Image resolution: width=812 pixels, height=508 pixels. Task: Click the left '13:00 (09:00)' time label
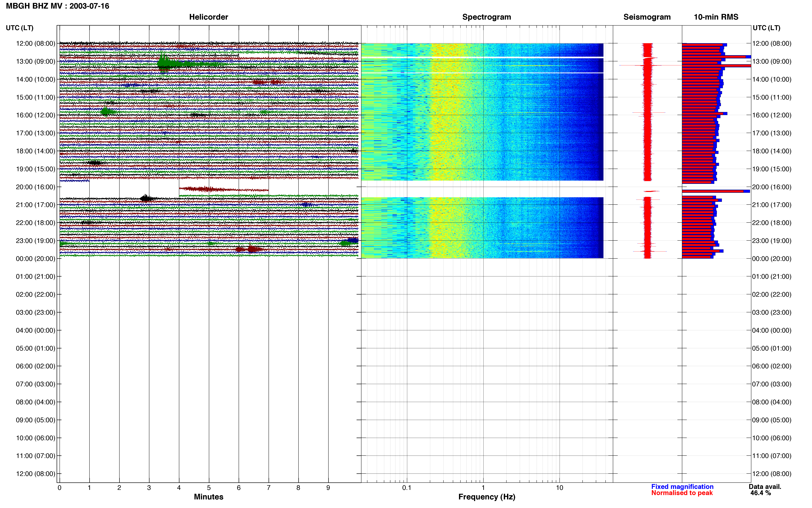click(36, 61)
